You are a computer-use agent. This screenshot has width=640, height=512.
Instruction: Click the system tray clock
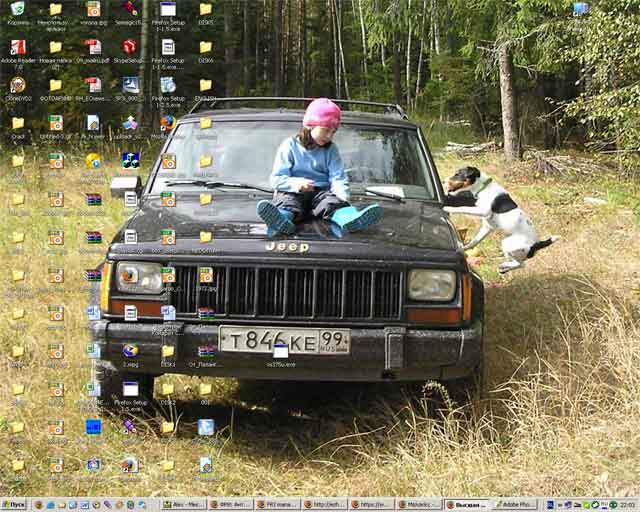(627, 505)
